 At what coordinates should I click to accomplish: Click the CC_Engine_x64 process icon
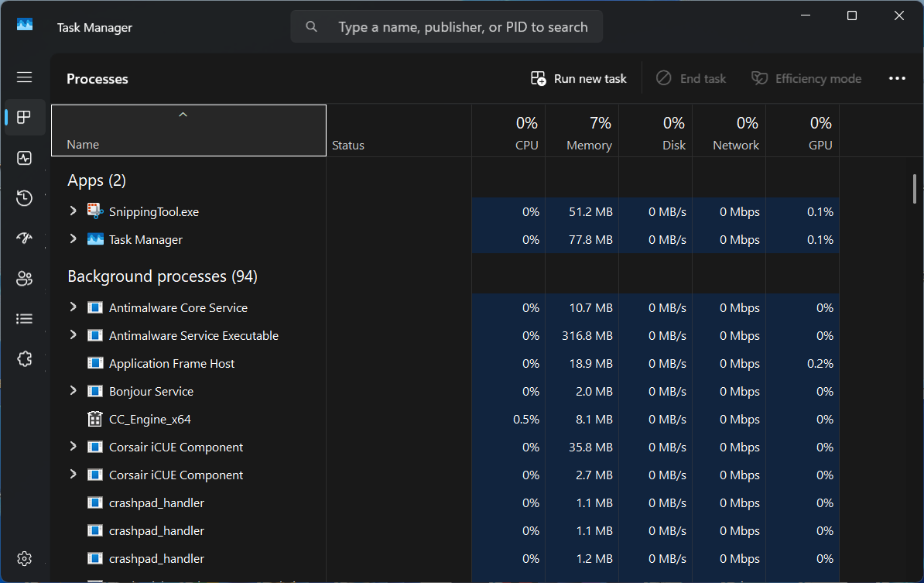pyautogui.click(x=95, y=419)
